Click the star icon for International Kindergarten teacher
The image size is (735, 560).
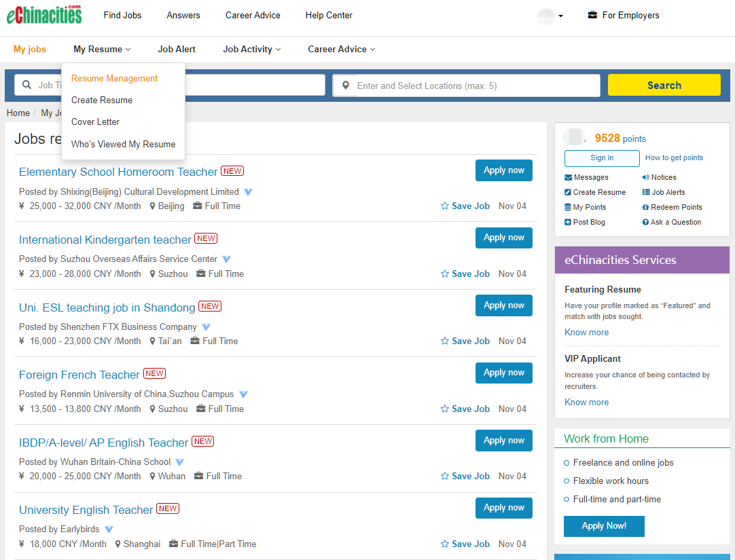[x=444, y=274]
